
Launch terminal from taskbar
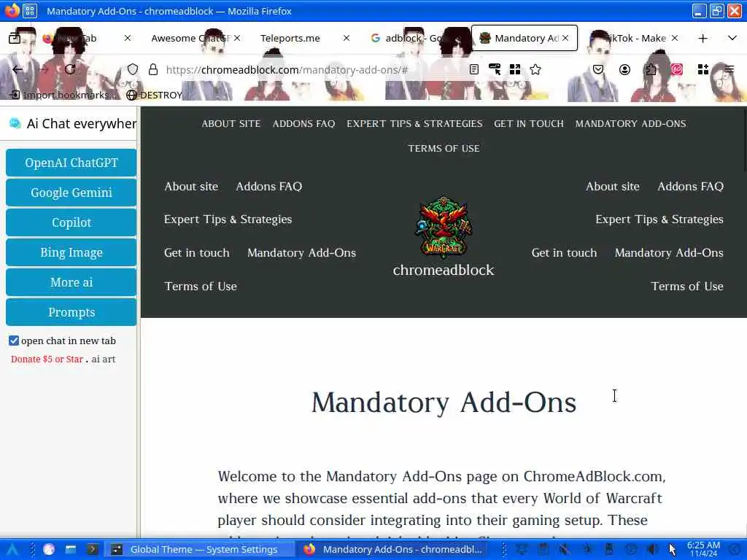tap(93, 550)
